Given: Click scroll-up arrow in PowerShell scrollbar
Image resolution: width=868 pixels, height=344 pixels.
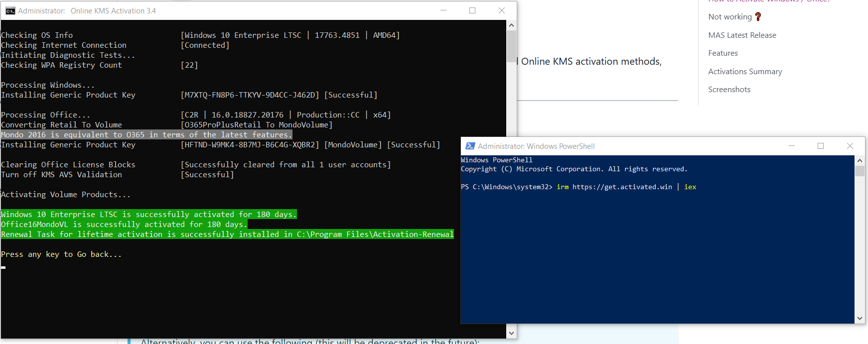Looking at the screenshot, I should pyautogui.click(x=860, y=160).
